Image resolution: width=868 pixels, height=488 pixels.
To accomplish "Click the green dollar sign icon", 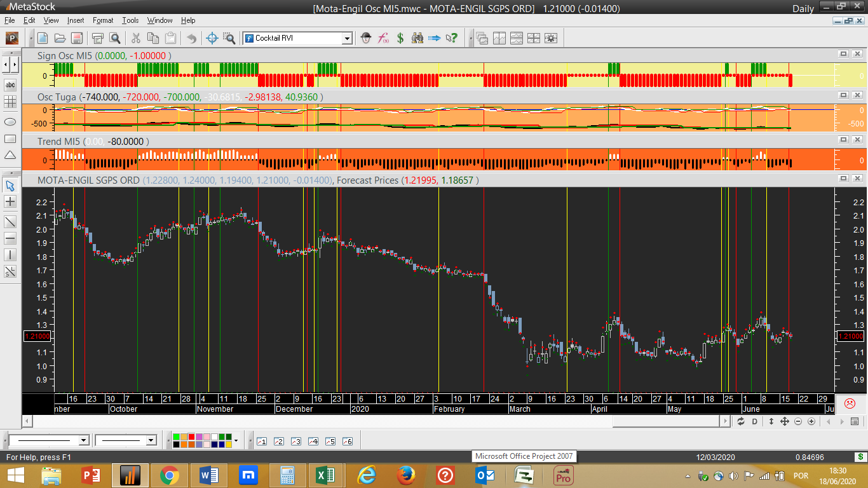I will tap(400, 38).
